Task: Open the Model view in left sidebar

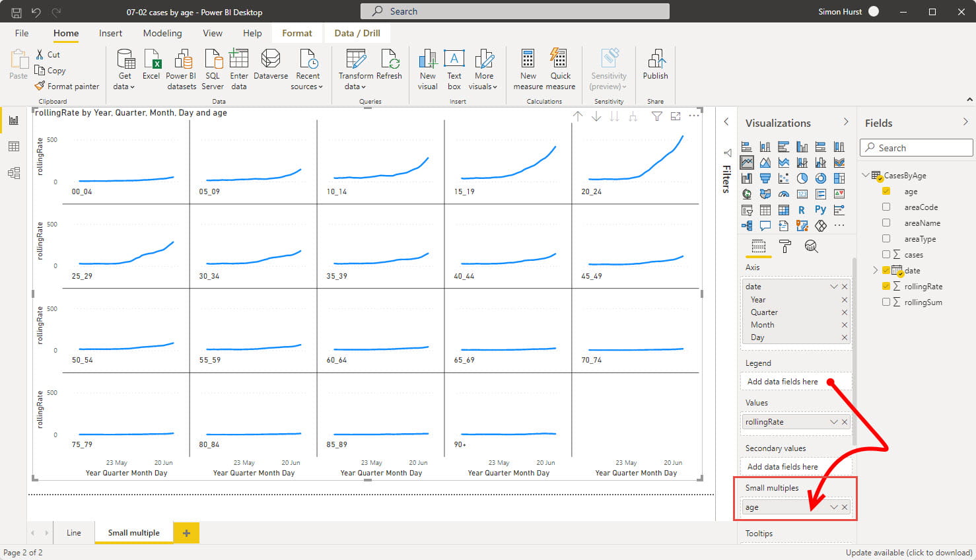Action: [14, 173]
